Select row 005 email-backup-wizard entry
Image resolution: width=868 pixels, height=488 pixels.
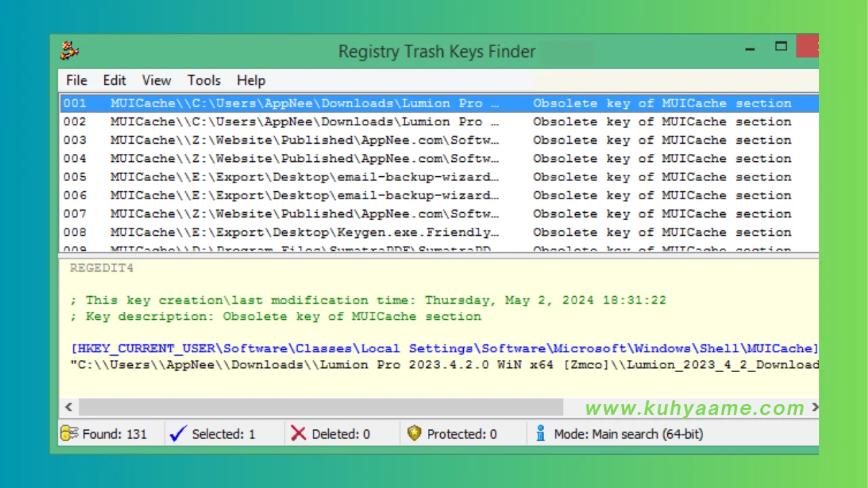(x=439, y=177)
